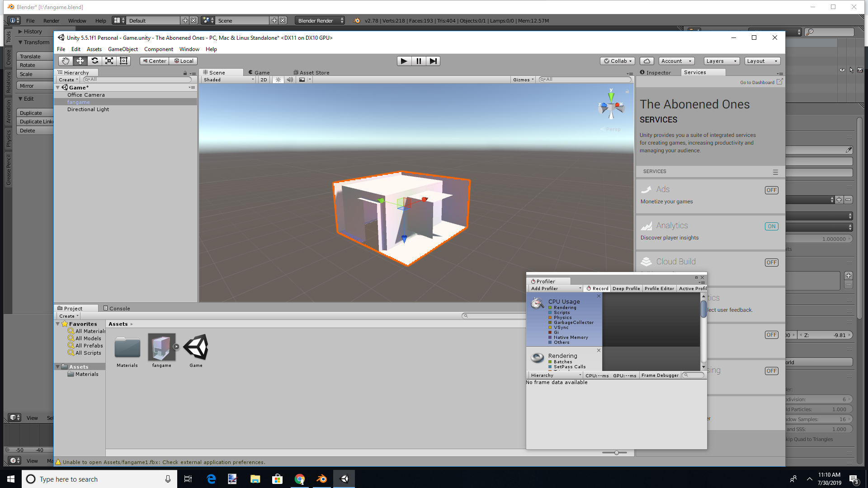Switch to the Console tab
The image size is (868, 488).
click(x=117, y=308)
